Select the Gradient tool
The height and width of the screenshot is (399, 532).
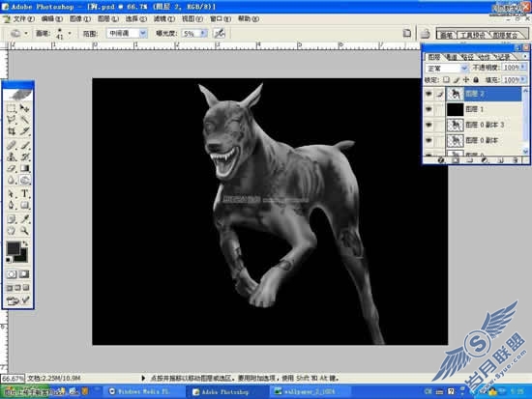tap(24, 168)
